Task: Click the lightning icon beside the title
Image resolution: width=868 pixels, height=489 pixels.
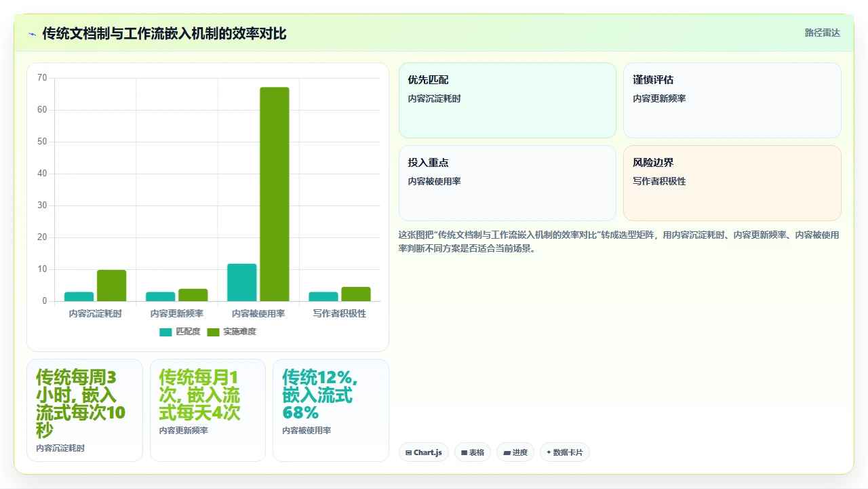Action: coord(32,33)
